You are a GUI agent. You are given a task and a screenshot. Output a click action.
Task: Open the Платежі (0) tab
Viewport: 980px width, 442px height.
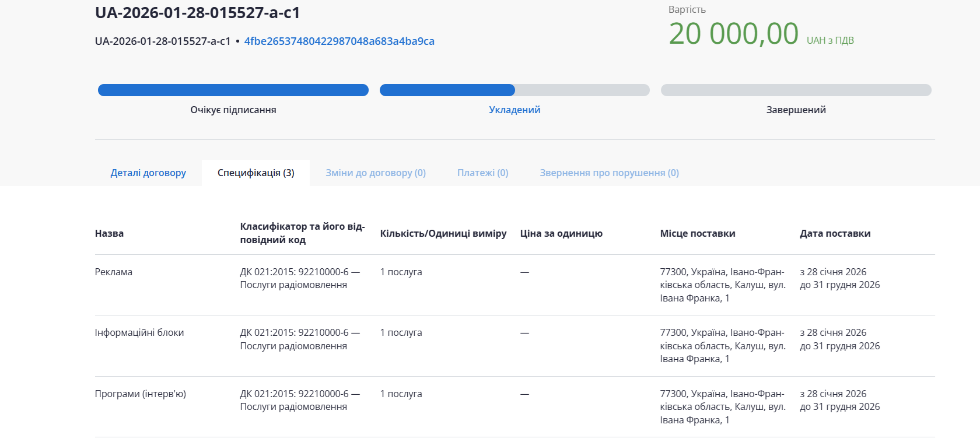click(482, 173)
